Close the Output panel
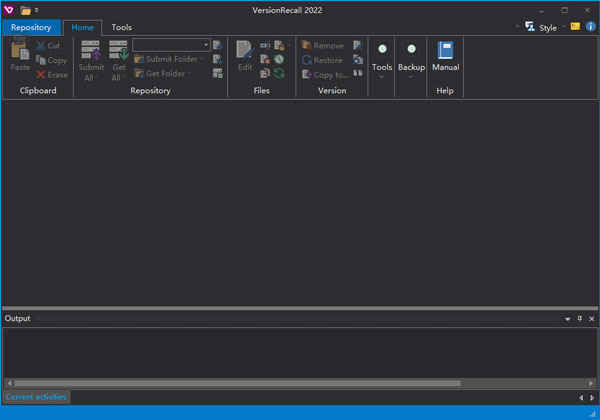 point(592,319)
